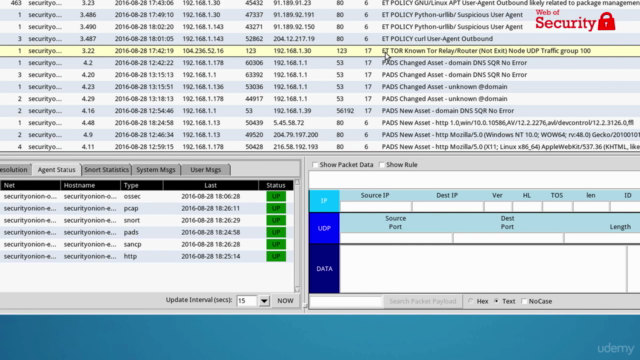Select the sancp agent row
The width and height of the screenshot is (640, 360).
147,244
